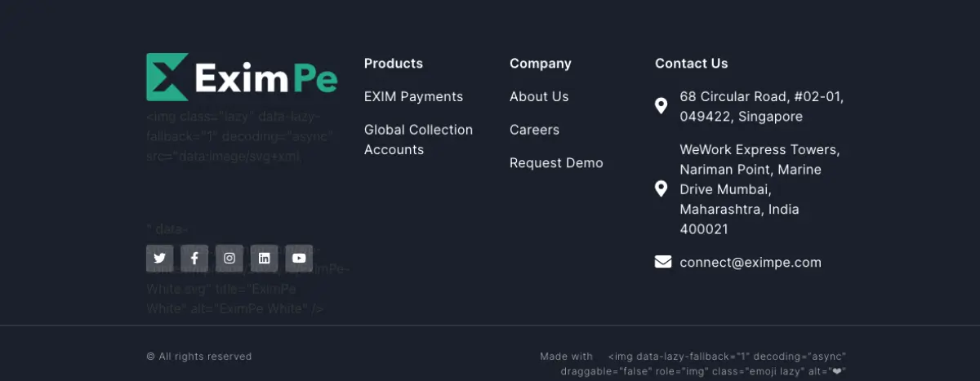Image resolution: width=980 pixels, height=381 pixels.
Task: Click the EximPe logo
Action: pyautogui.click(x=242, y=78)
